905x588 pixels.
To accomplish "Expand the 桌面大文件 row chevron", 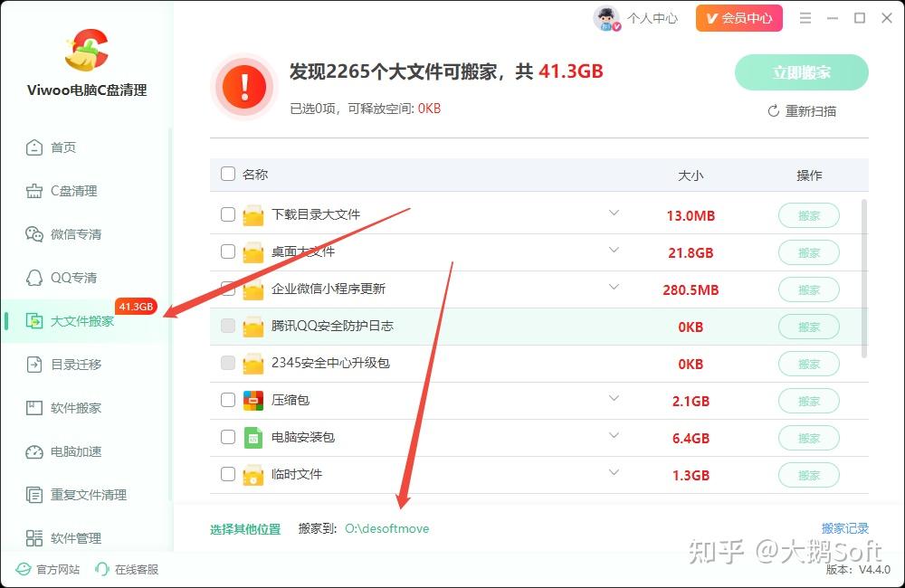I will tap(614, 250).
